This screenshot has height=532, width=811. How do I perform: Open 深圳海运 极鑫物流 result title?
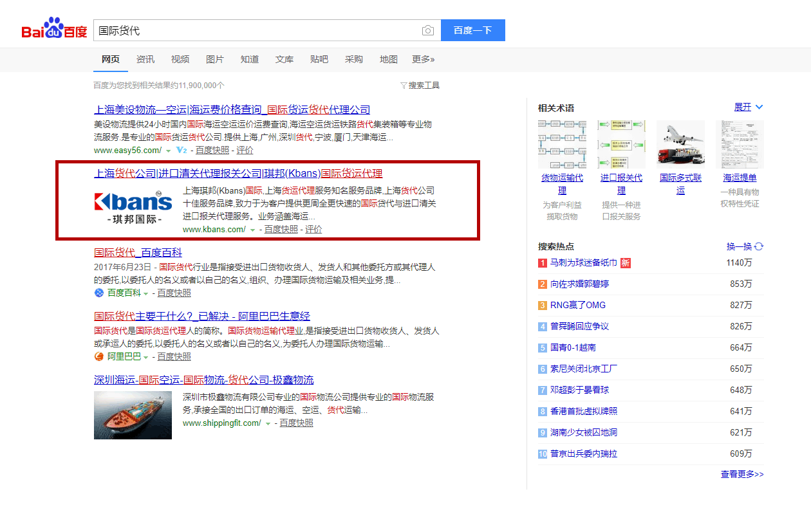pyautogui.click(x=204, y=380)
